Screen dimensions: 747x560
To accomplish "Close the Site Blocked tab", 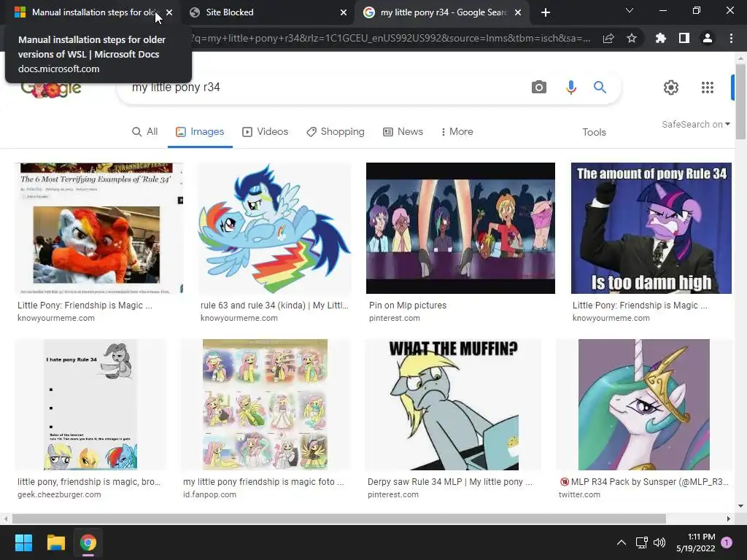I will 344,12.
